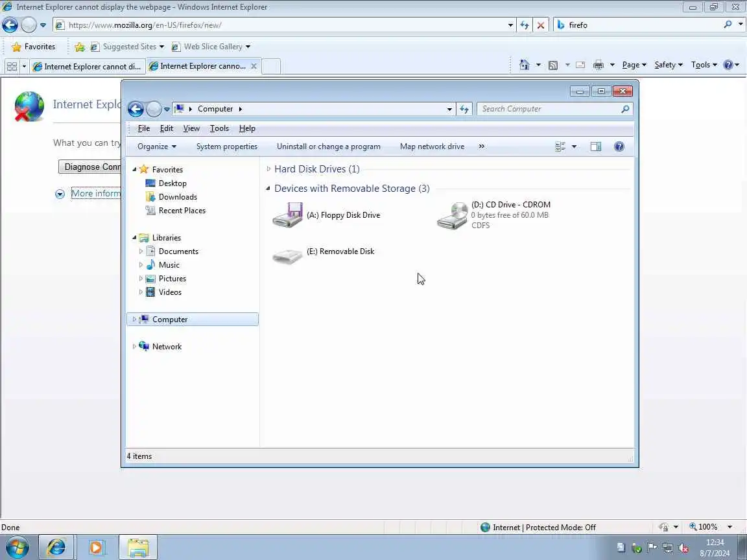Click the IE Print icon
The width and height of the screenshot is (747, 560).
[599, 65]
